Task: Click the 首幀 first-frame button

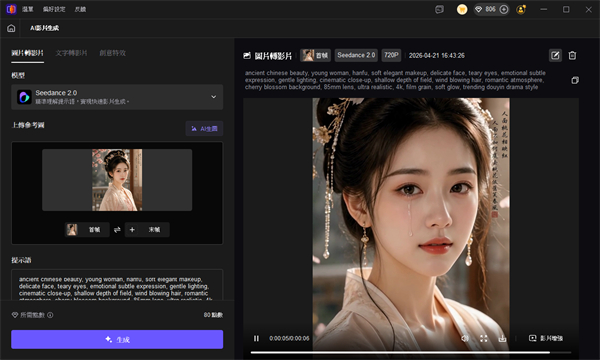Action: click(x=87, y=230)
